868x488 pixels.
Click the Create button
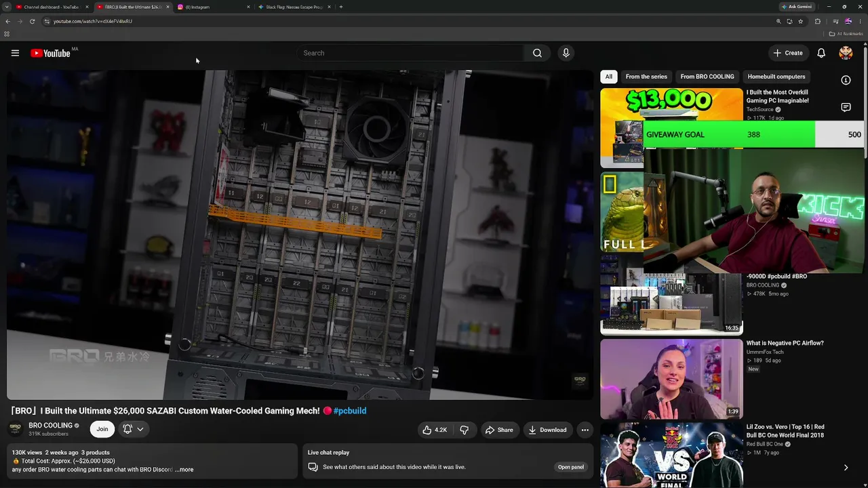pos(788,53)
